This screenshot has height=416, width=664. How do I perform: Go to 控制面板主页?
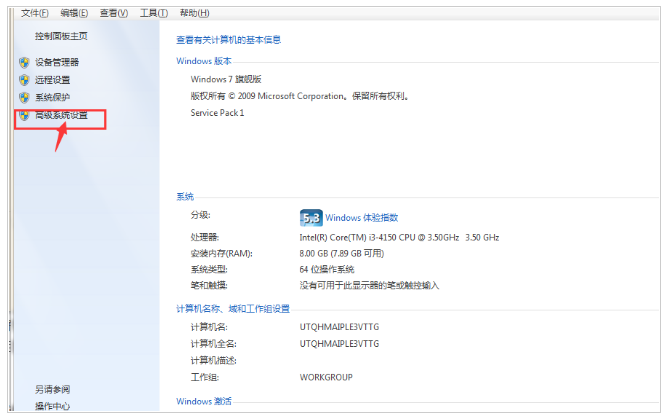coord(61,36)
